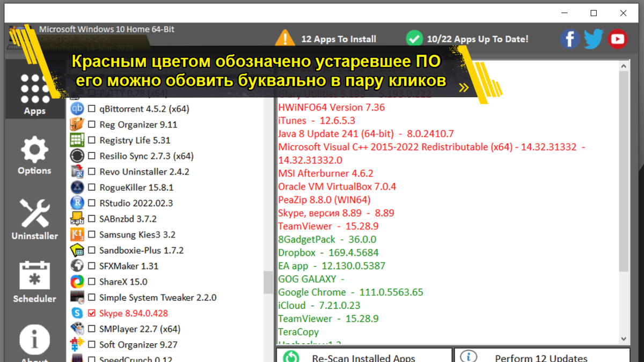
Task: Click scroll-up arrow of results panel
Action: (x=623, y=67)
